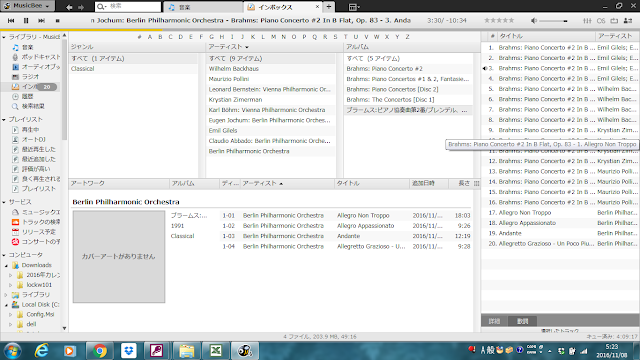Stop playback with the stop button

pos(58,20)
